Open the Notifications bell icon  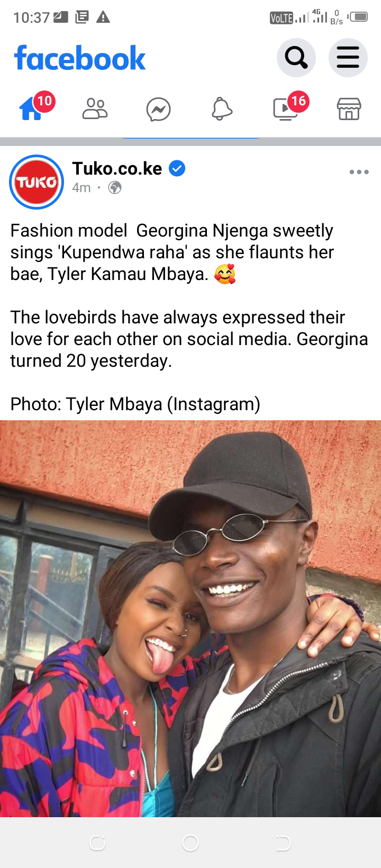(222, 109)
